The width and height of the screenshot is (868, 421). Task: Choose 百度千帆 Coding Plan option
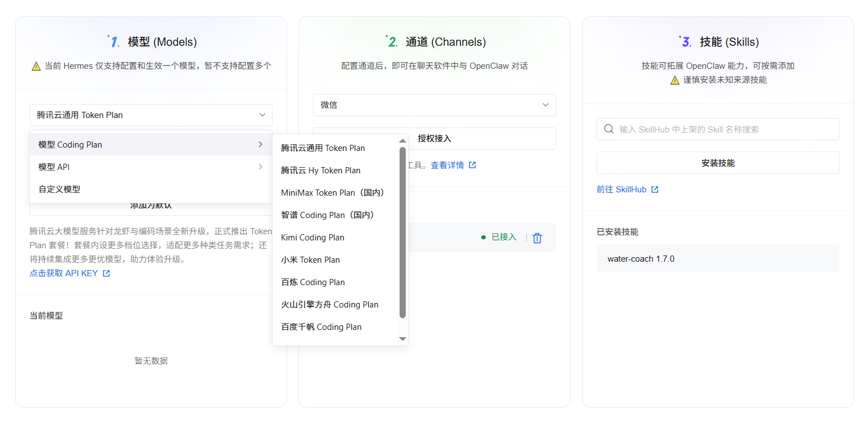(x=336, y=327)
